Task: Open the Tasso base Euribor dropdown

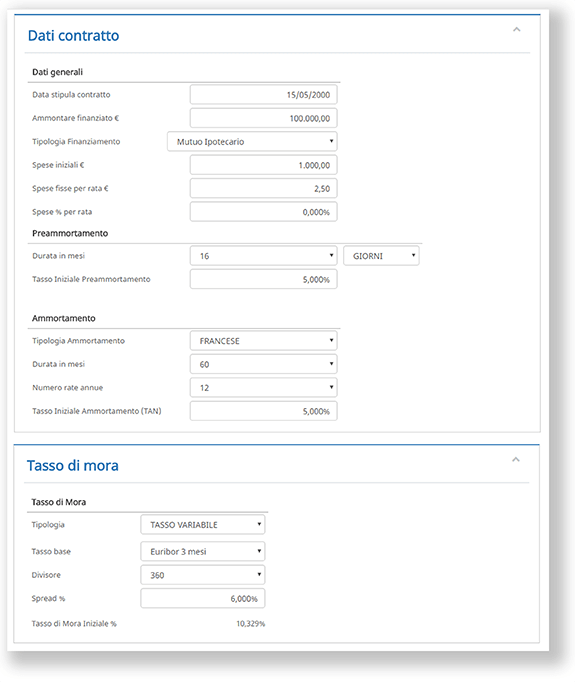Action: coord(203,551)
